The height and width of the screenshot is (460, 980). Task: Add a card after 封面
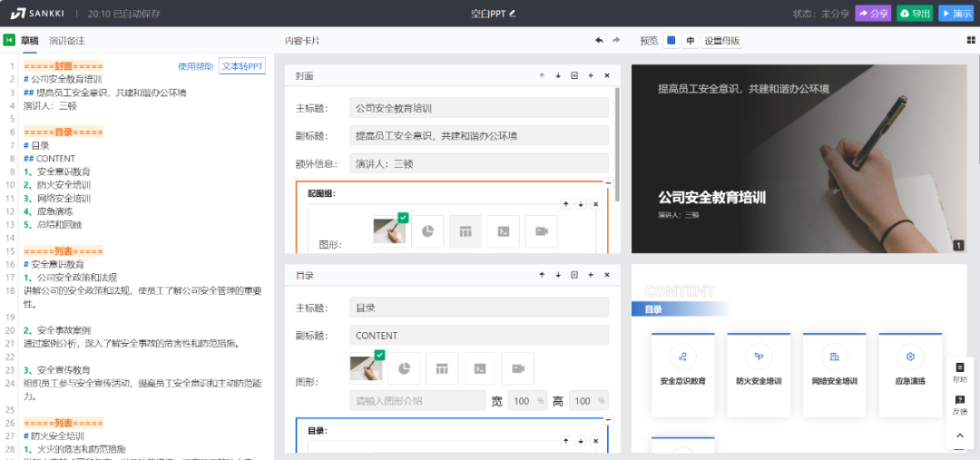591,75
